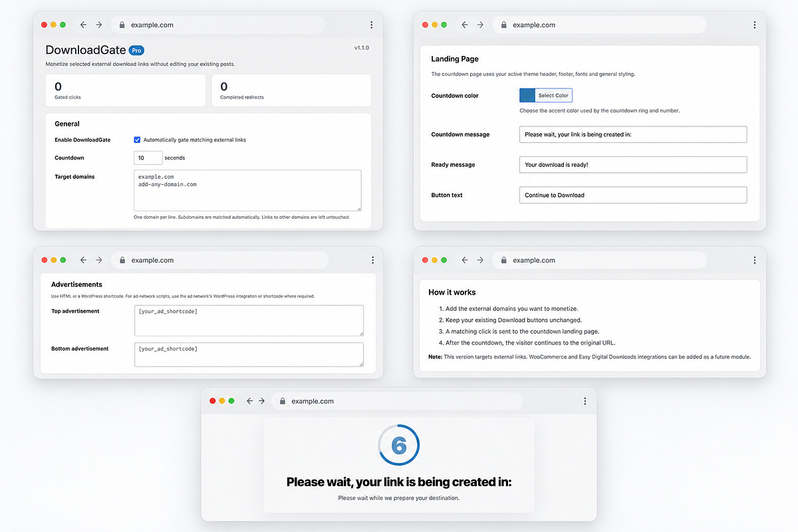Open kebab menu in DownloadGate window
The height and width of the screenshot is (532, 798).
(x=371, y=25)
